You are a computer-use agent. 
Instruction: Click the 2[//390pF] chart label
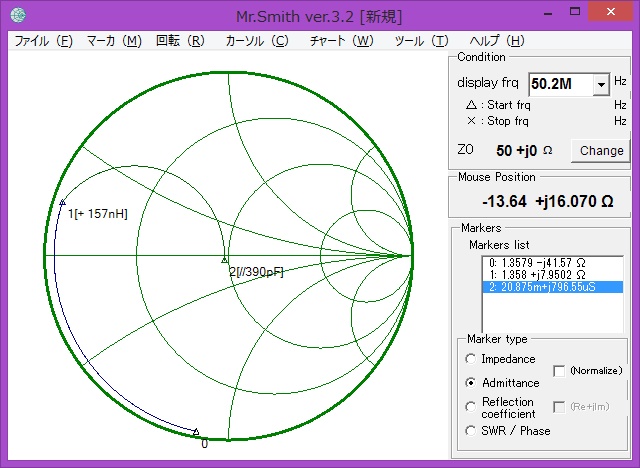click(256, 272)
